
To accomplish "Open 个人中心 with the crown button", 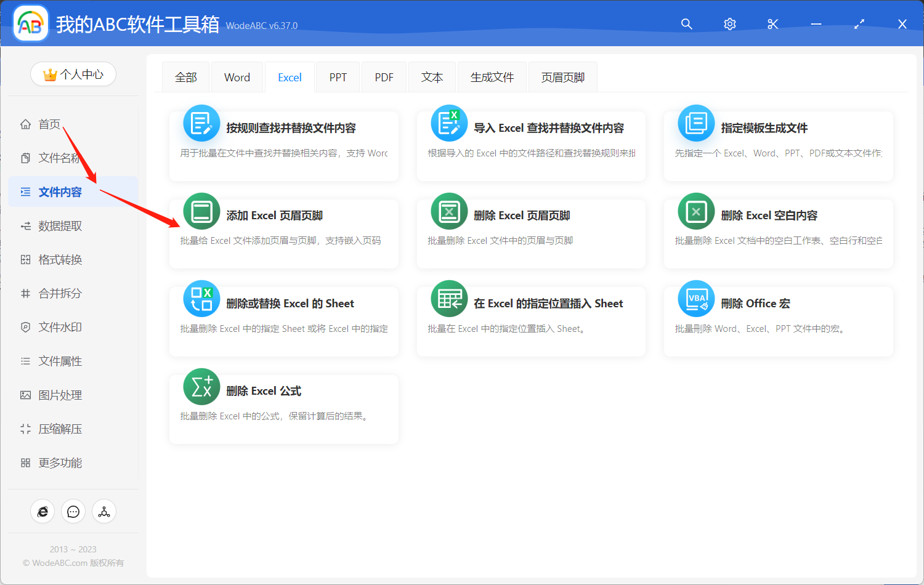I will pos(73,74).
